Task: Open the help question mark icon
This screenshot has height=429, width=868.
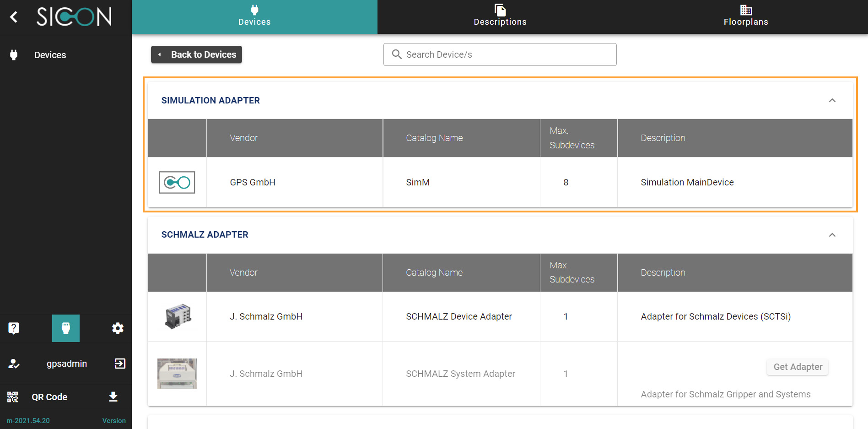Action: click(x=14, y=328)
